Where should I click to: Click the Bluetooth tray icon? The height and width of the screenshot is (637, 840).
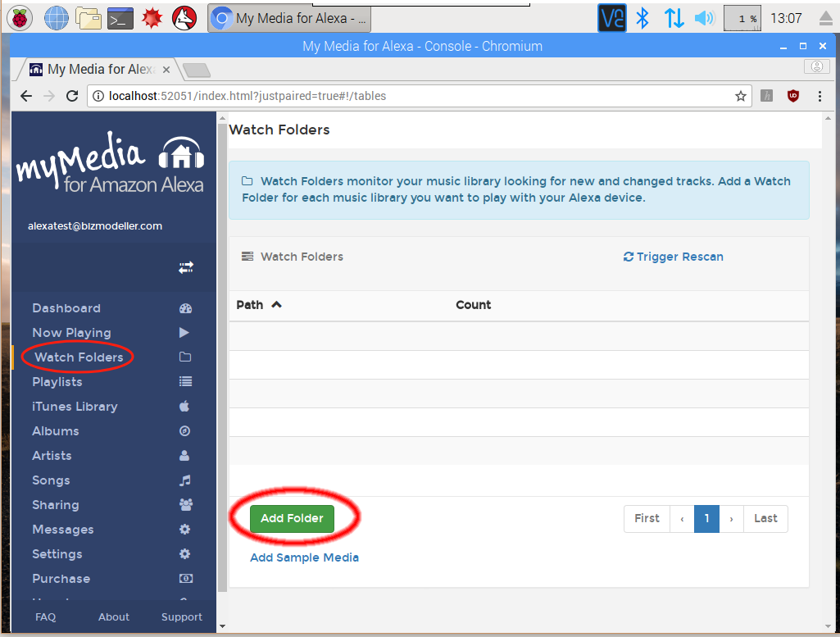pos(642,18)
